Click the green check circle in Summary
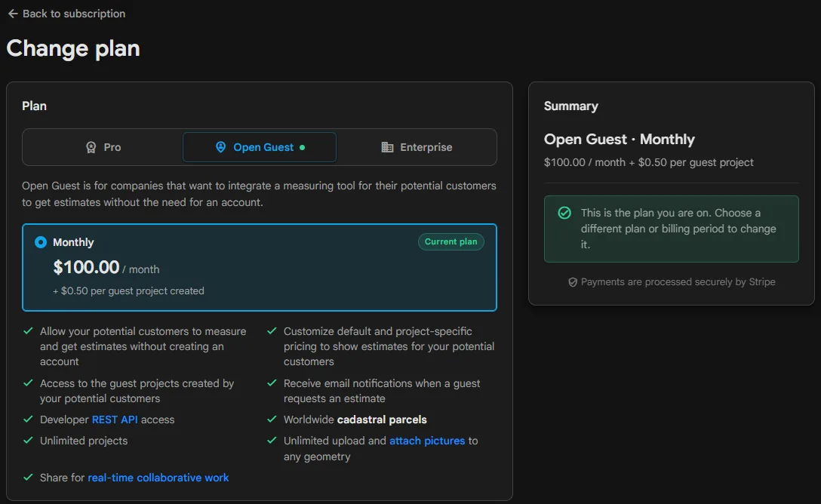 564,213
